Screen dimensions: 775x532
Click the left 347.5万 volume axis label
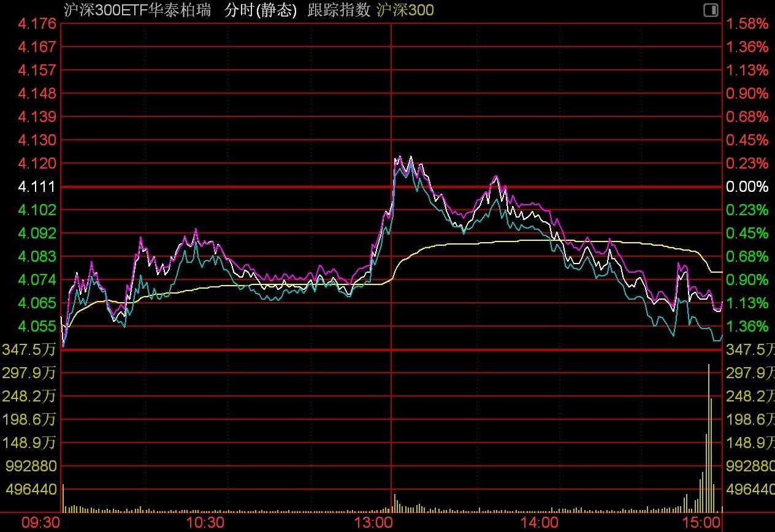pos(29,349)
